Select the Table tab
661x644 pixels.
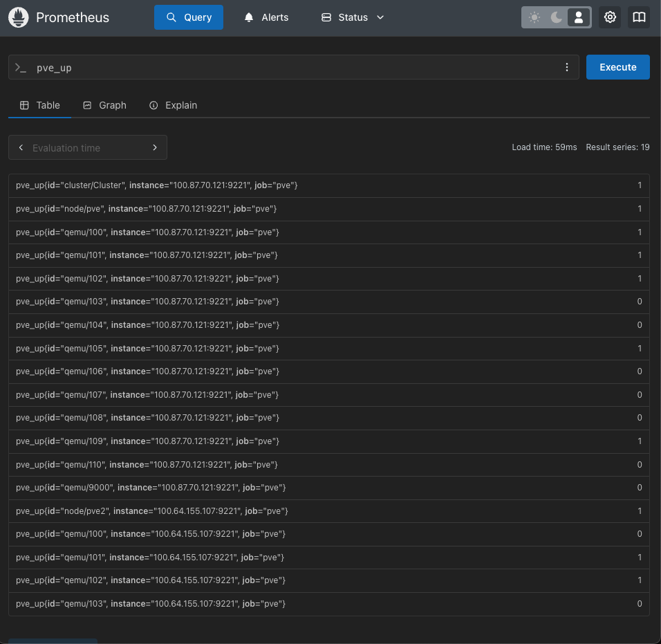coord(39,105)
